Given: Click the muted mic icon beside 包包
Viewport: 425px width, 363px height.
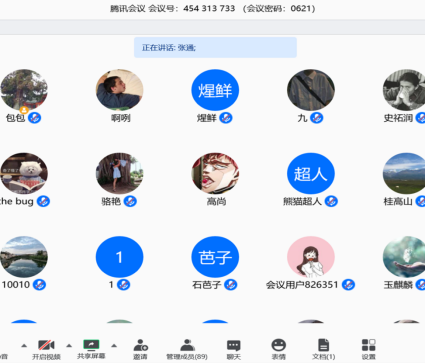Looking at the screenshot, I should [x=34, y=118].
